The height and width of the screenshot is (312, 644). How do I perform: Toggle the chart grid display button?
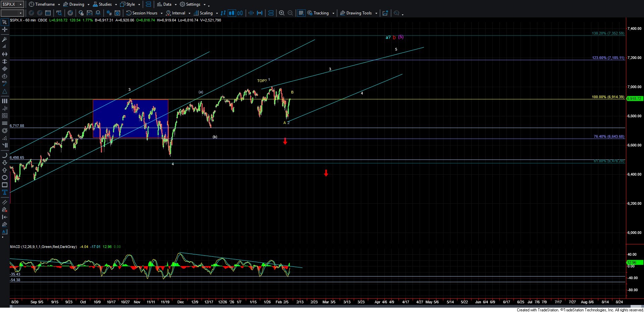[x=301, y=13]
